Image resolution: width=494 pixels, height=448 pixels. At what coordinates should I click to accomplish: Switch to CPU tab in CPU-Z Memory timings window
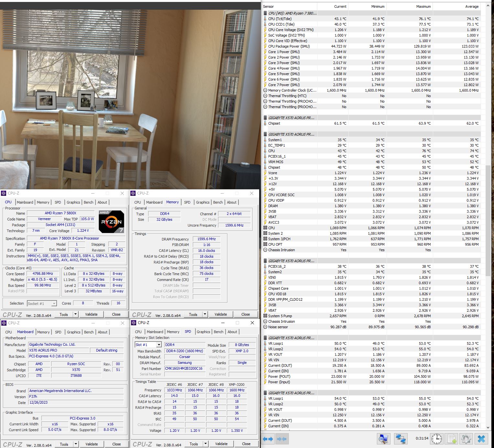pos(137,202)
